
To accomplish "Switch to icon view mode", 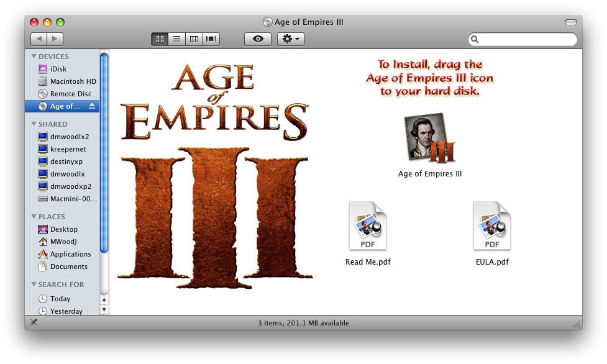I will (160, 39).
